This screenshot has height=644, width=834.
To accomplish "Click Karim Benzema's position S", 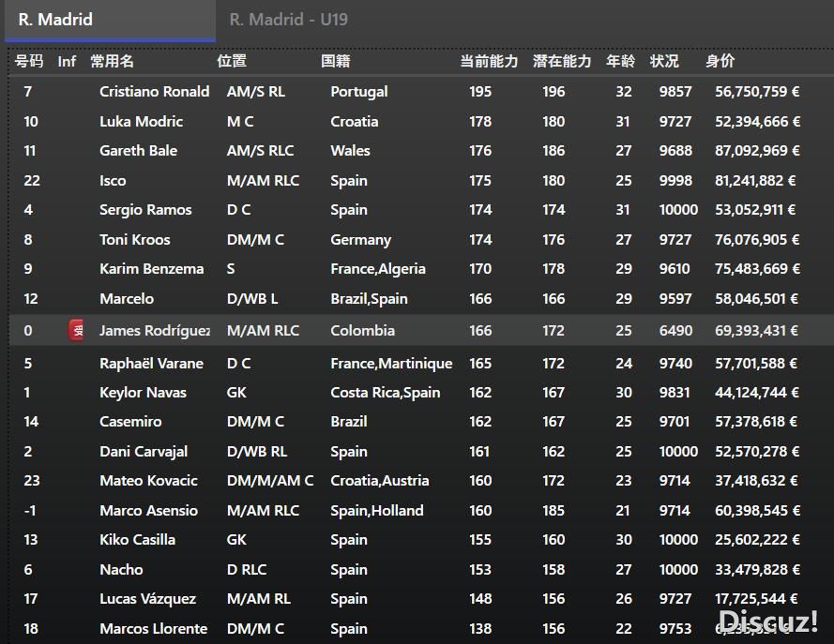I will (231, 269).
